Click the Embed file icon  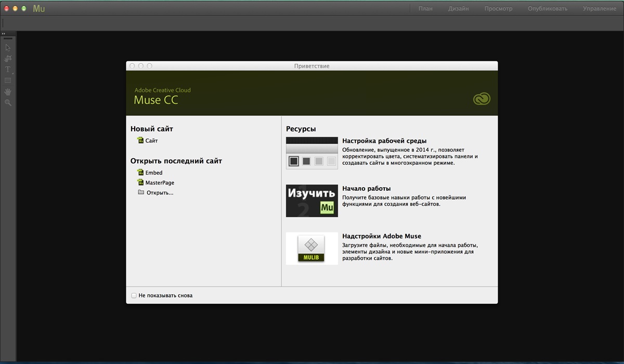(140, 172)
